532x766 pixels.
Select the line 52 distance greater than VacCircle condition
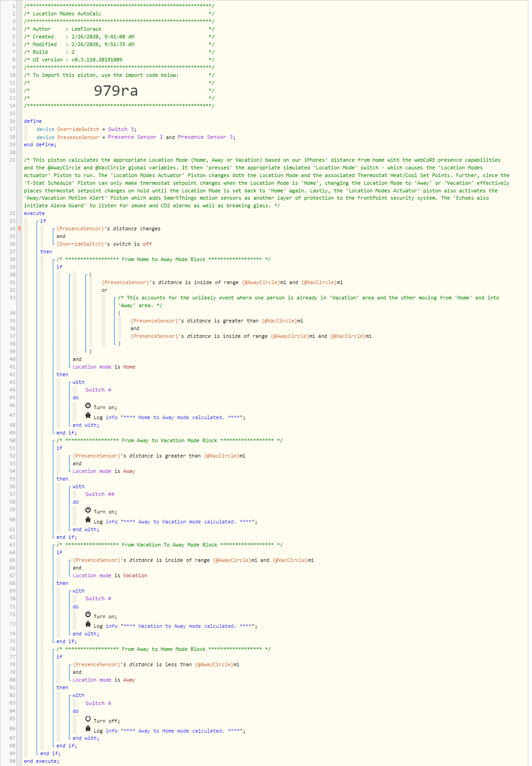click(x=159, y=456)
